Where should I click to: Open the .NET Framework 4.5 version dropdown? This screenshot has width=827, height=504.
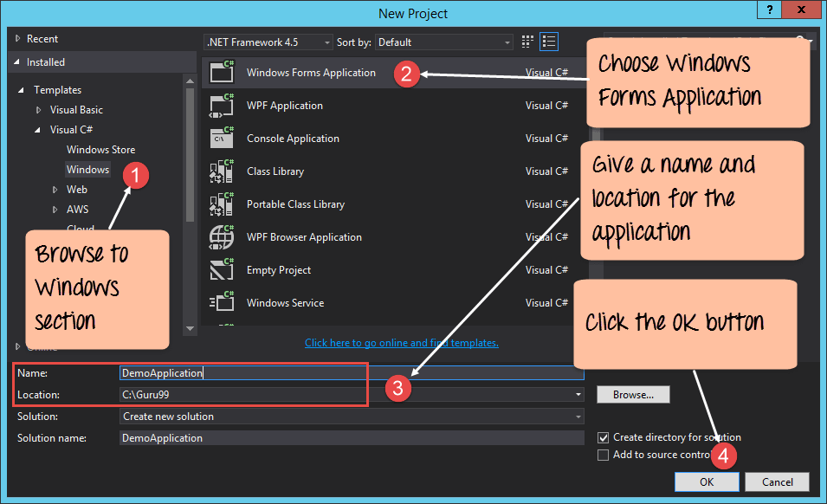(x=268, y=42)
